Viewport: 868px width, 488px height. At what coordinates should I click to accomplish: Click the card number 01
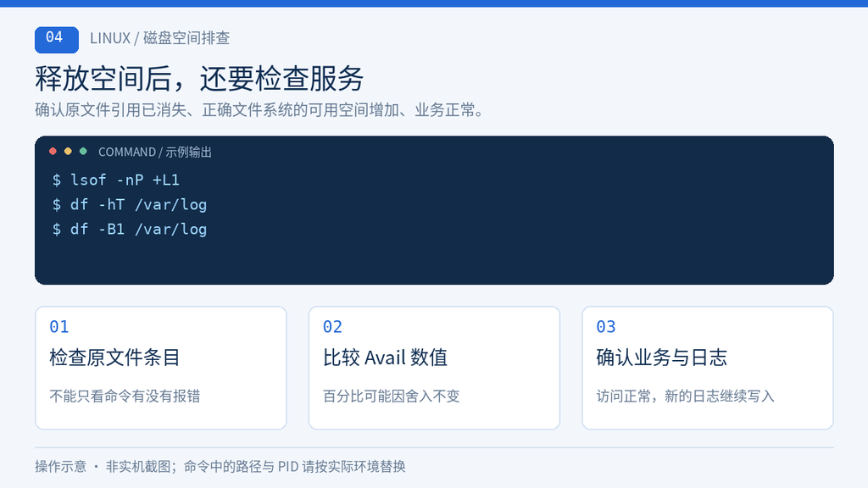click(59, 327)
